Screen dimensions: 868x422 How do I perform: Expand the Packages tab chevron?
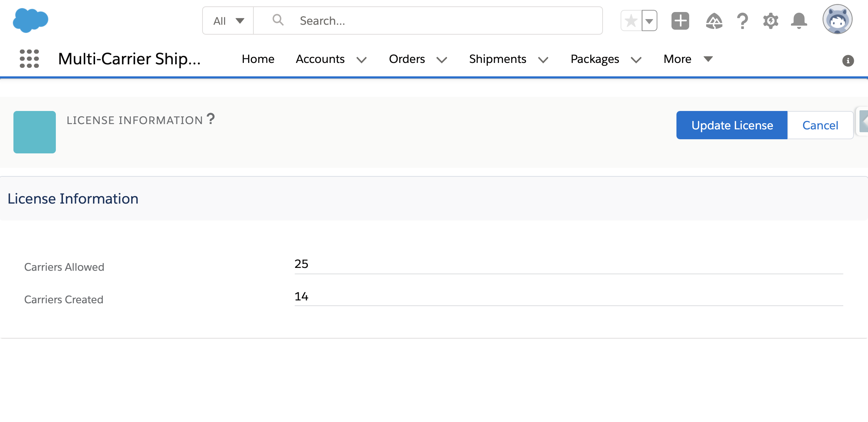pos(636,60)
